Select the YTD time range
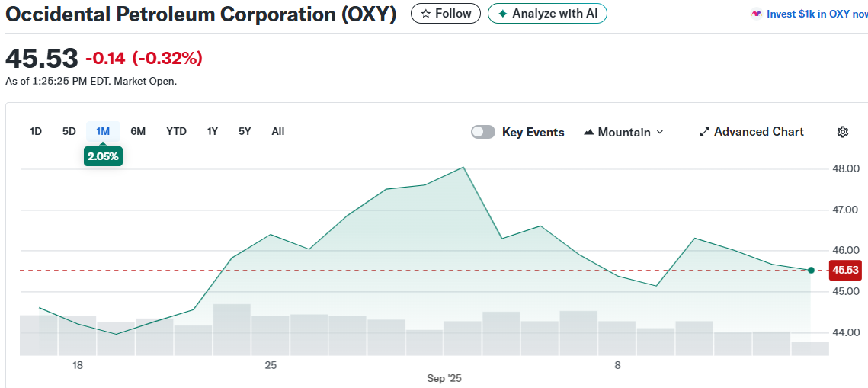Screen dimensions: 868x388 click(x=176, y=132)
